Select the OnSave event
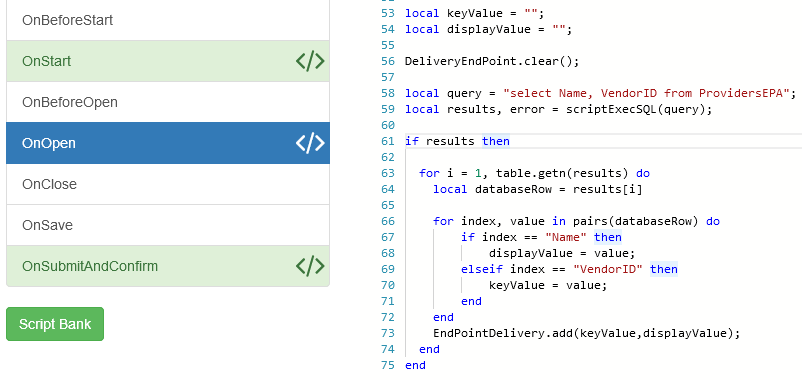The width and height of the screenshot is (802, 380). tap(168, 225)
